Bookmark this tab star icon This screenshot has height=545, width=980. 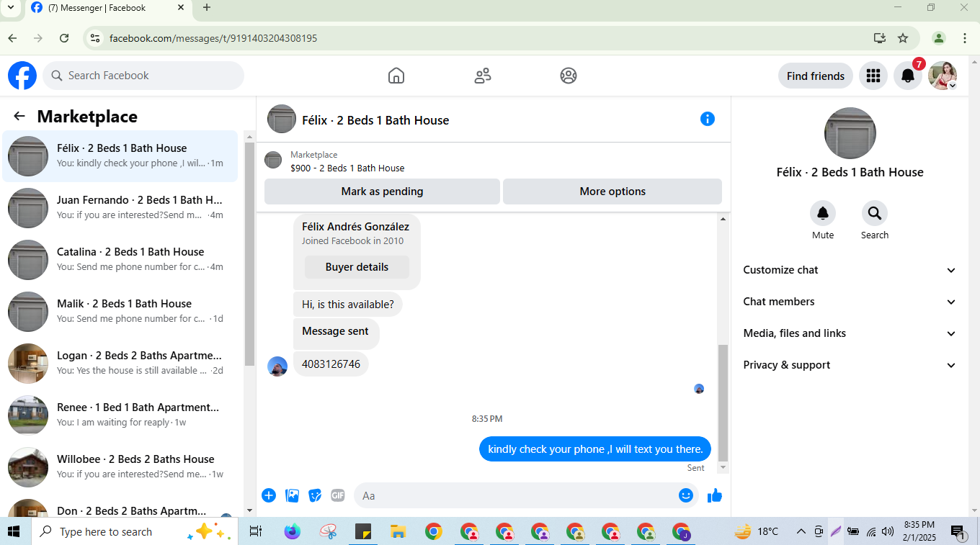(903, 38)
